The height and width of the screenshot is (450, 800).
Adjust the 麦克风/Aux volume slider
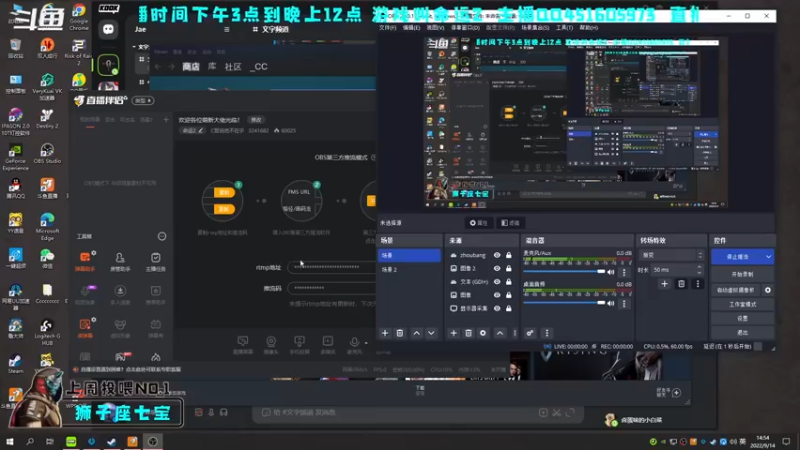[564, 272]
